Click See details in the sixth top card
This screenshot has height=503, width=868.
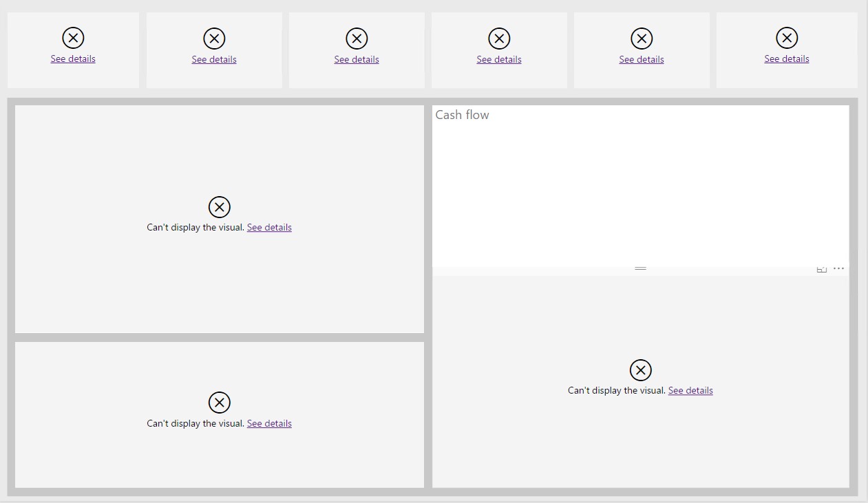click(787, 58)
